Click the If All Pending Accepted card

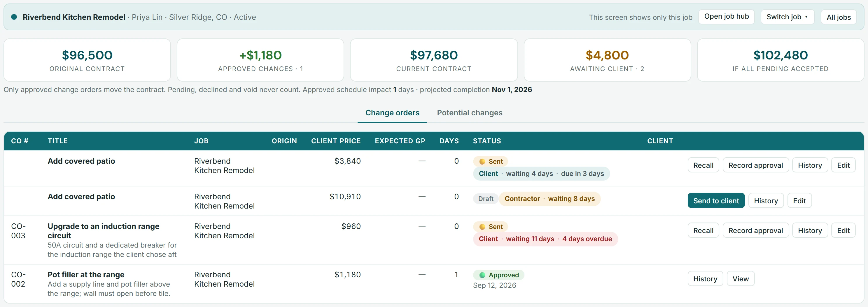point(780,60)
